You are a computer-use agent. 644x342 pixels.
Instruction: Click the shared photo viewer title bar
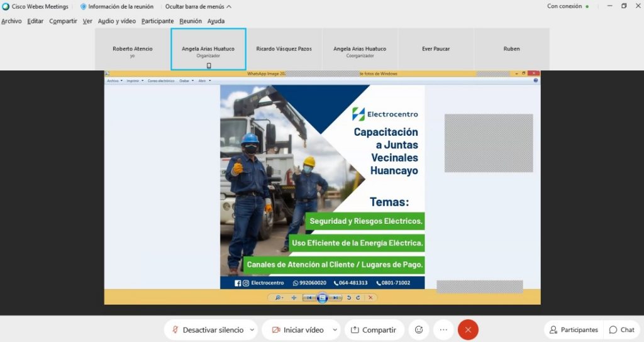coord(323,74)
